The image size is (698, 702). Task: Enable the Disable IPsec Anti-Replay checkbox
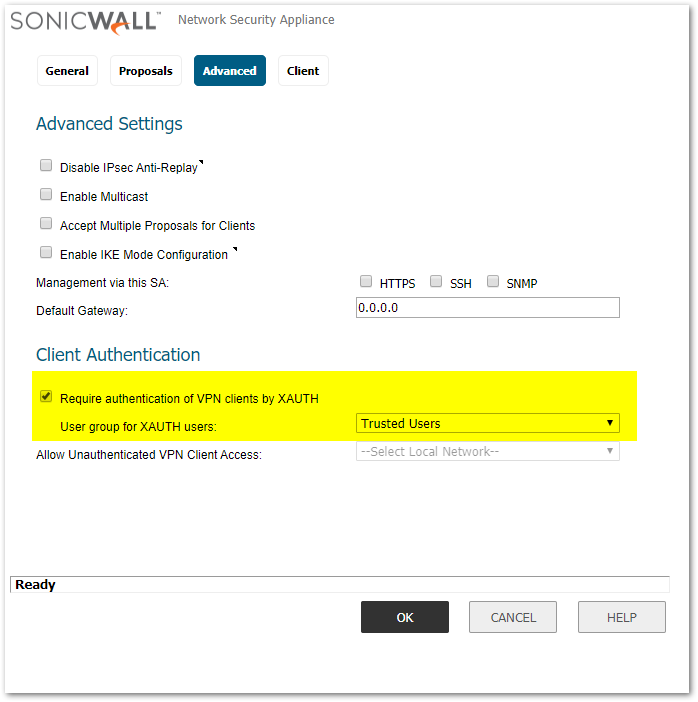[46, 166]
